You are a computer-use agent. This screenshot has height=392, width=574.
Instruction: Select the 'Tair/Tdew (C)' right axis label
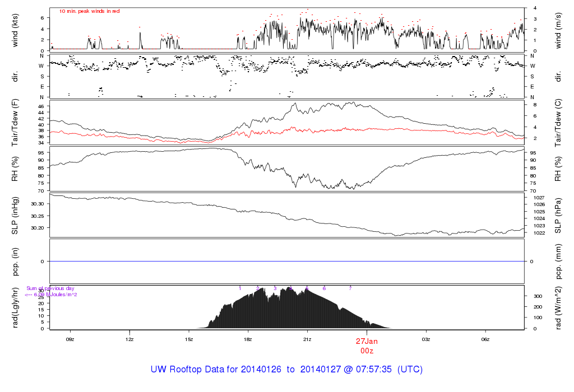(558, 123)
